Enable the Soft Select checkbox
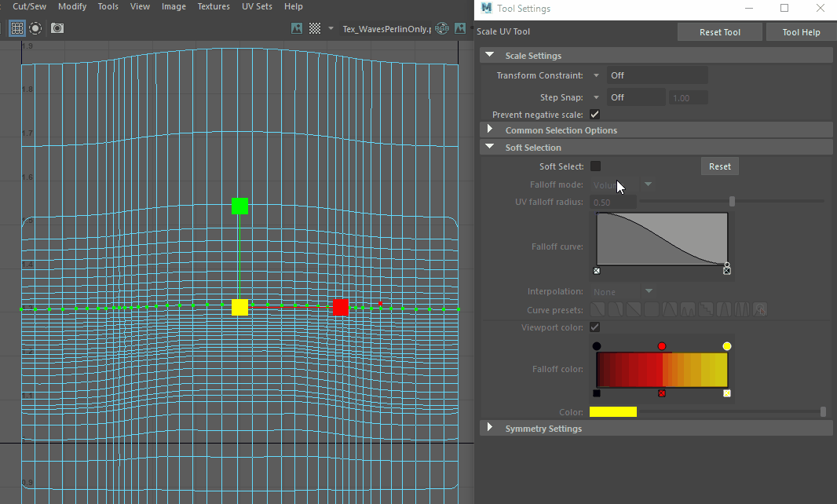This screenshot has height=504, width=837. [595, 166]
